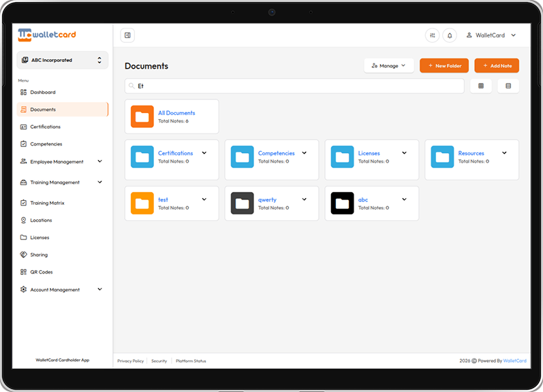
Task: Click the Employee Management people icon
Action: [x=23, y=161]
